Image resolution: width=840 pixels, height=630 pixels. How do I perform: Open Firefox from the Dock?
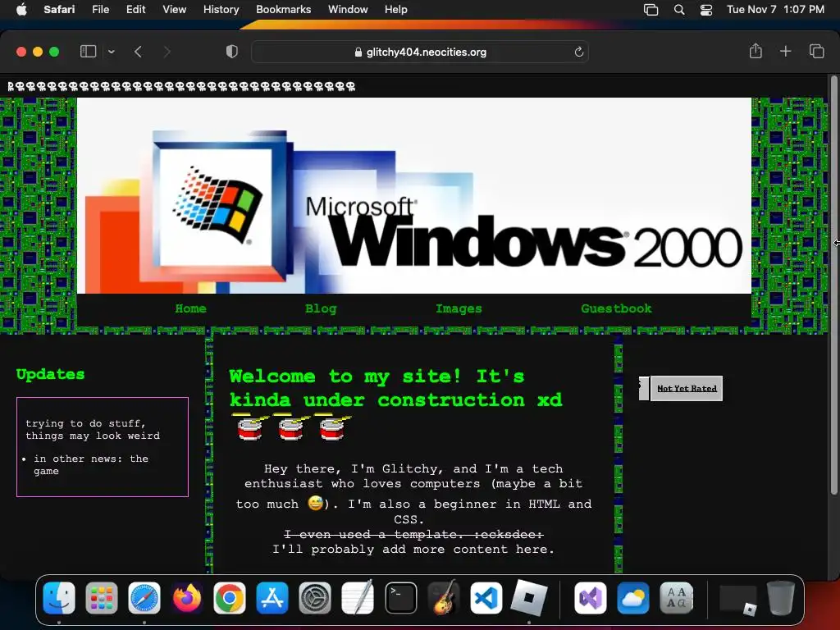(187, 598)
